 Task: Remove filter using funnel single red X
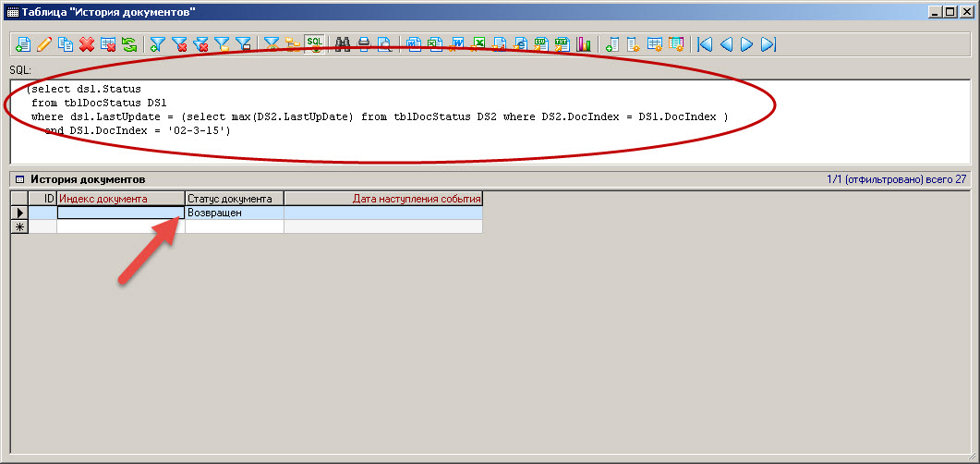[179, 44]
